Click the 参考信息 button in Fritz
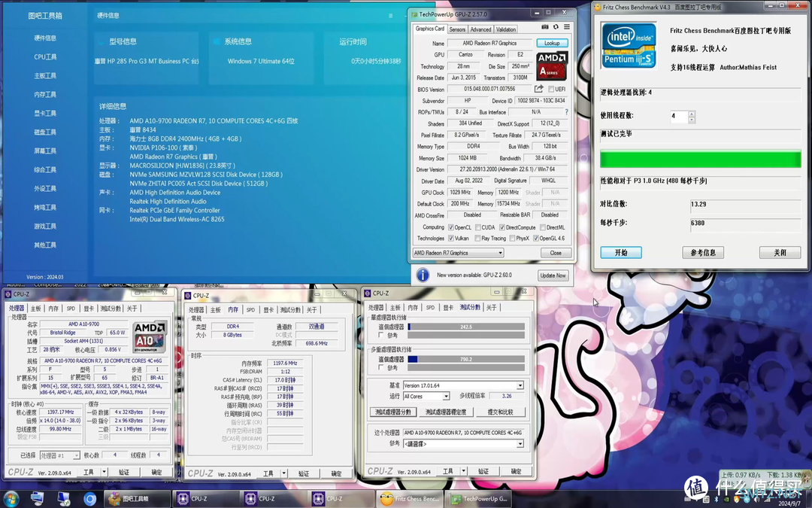 tap(703, 252)
